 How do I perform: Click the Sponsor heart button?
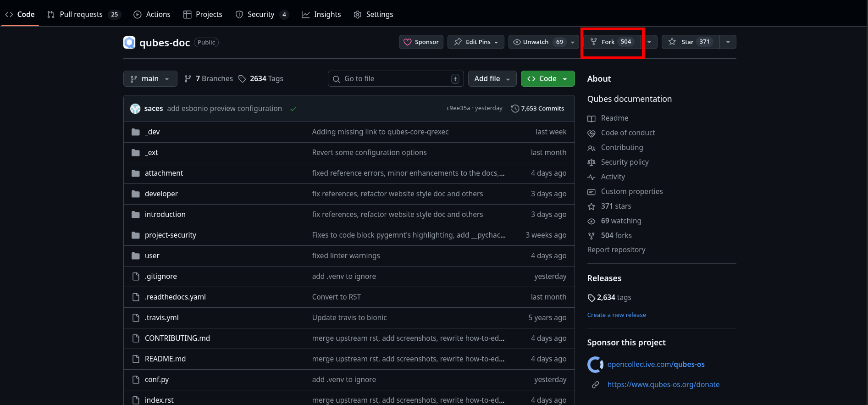[421, 42]
